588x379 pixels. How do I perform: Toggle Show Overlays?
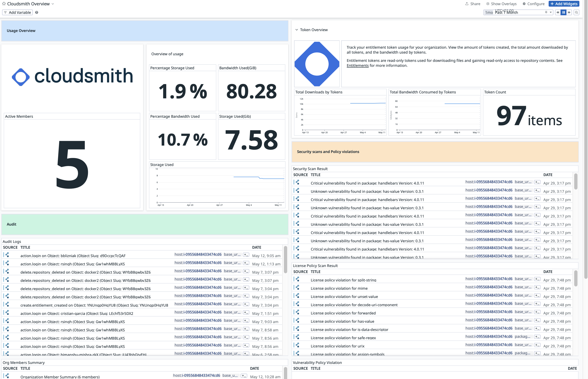point(501,4)
